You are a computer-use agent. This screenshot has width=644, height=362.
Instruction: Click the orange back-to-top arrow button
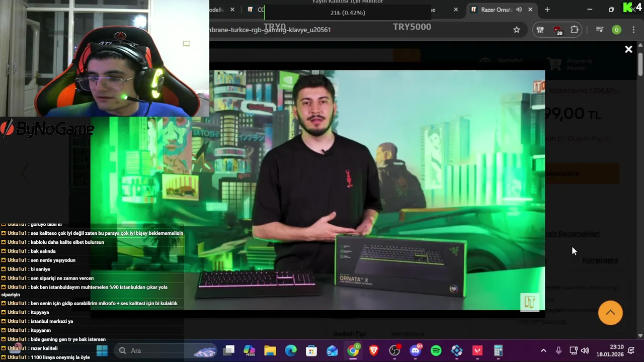coord(610,313)
